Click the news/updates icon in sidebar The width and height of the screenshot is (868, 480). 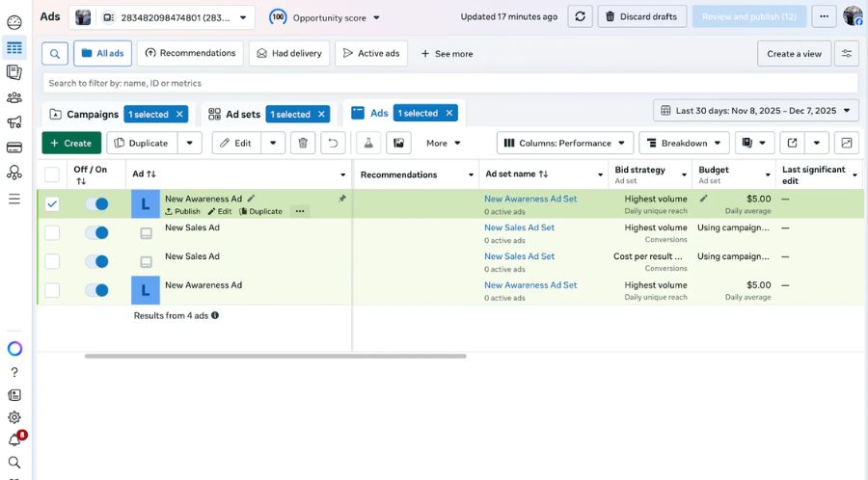click(x=14, y=395)
